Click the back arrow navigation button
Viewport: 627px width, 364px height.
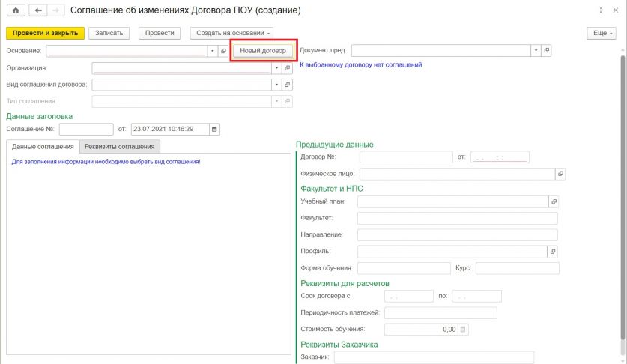point(38,10)
